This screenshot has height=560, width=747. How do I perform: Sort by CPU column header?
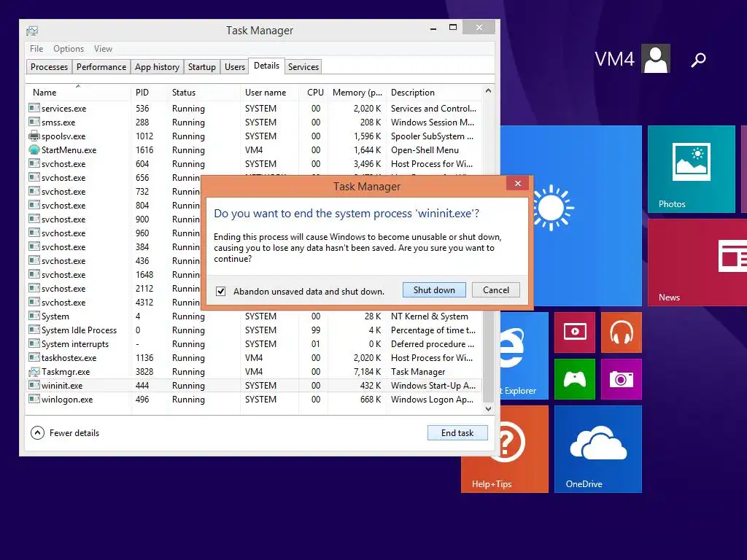click(315, 93)
